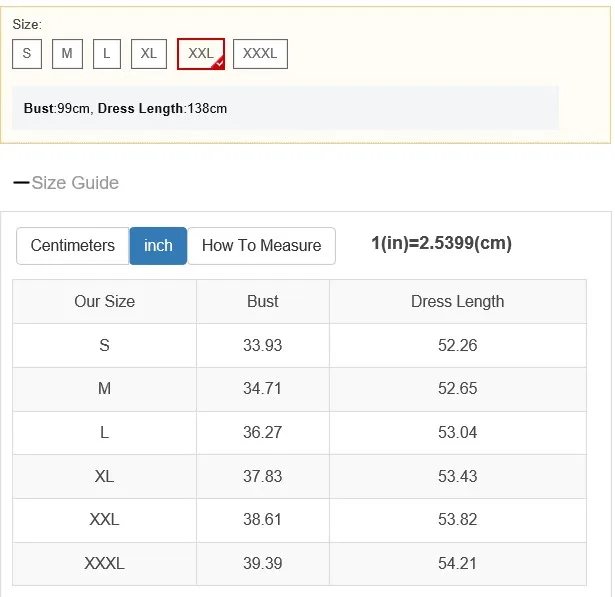Select dress length value 53.04

pyautogui.click(x=458, y=433)
